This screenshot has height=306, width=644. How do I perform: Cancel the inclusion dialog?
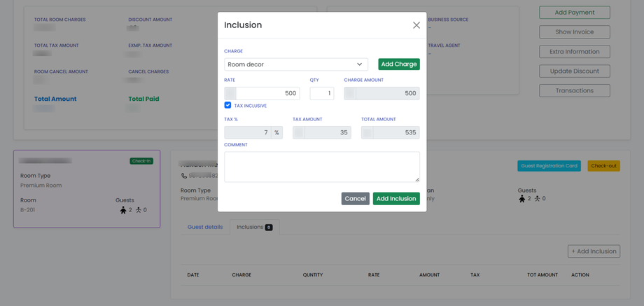click(355, 199)
